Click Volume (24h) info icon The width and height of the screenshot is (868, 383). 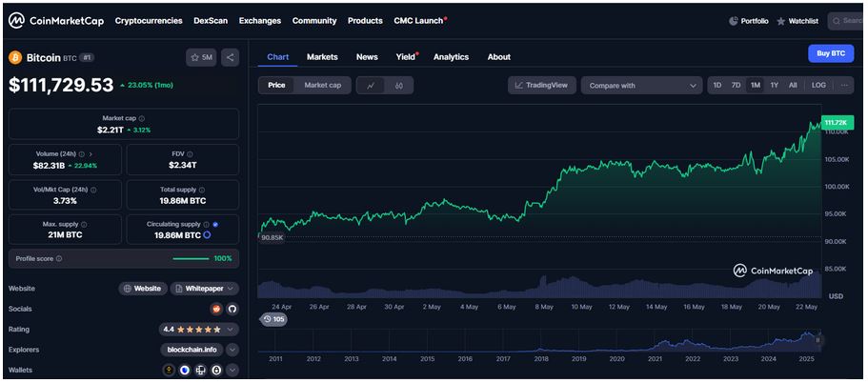pyautogui.click(x=82, y=153)
